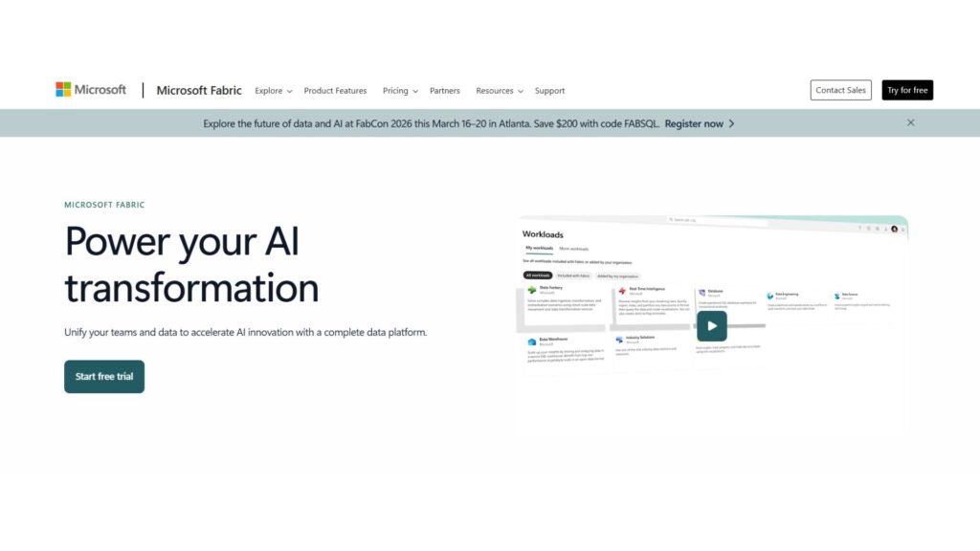Click the Microsoft Fabric title link
Screen dimensions: 980x551
tap(198, 91)
